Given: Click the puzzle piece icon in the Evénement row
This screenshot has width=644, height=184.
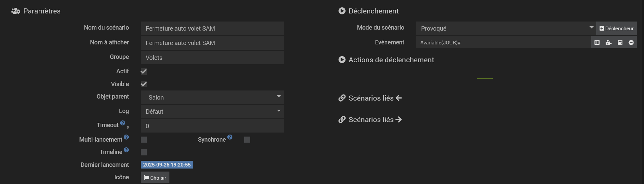Looking at the screenshot, I should (x=608, y=43).
